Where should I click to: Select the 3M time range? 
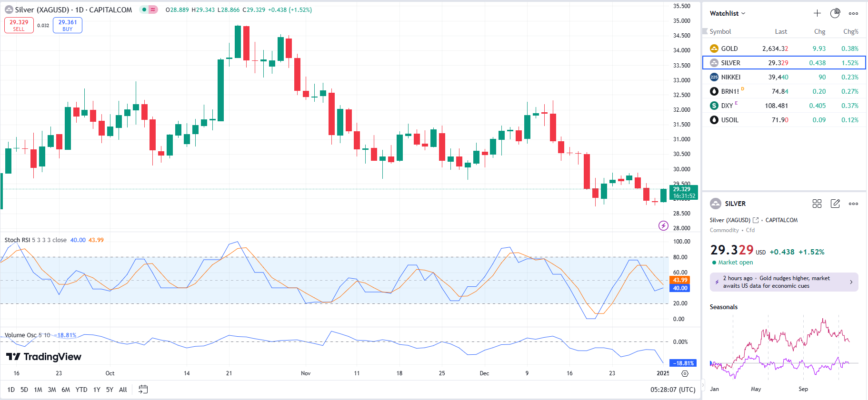[x=52, y=390]
